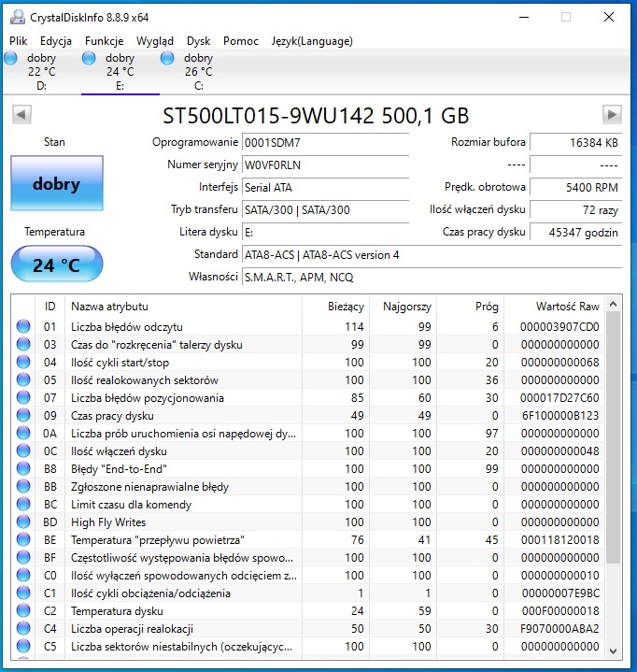Image resolution: width=637 pixels, height=672 pixels.
Task: Click the 'Najgorszy' column header
Action: (x=403, y=307)
